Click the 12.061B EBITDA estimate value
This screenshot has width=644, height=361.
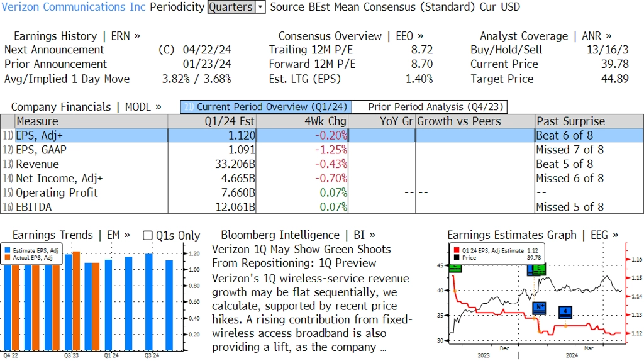click(235, 207)
